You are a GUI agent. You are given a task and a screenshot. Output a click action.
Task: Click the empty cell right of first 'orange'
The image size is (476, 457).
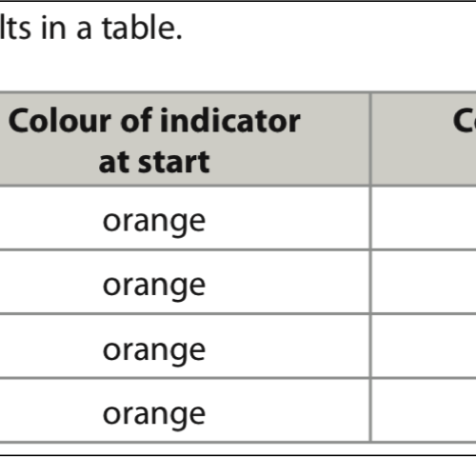point(424,218)
